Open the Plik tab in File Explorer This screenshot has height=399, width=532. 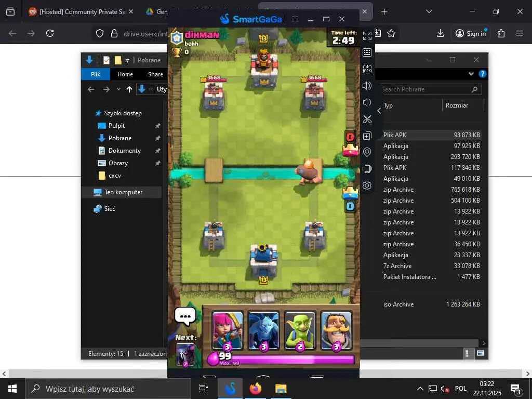[96, 74]
